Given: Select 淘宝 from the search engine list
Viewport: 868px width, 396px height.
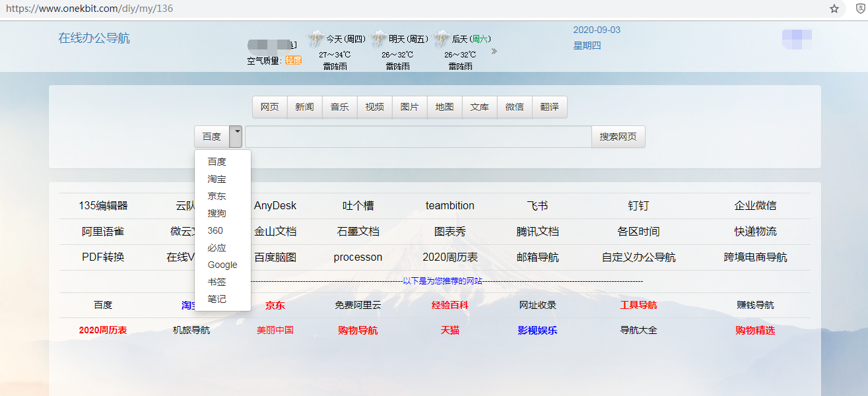Looking at the screenshot, I should 217,179.
